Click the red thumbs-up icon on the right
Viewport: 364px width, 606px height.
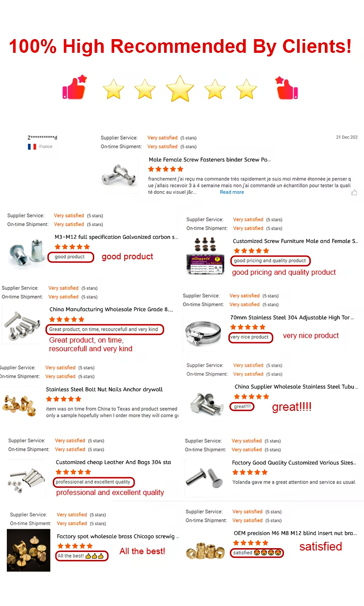coord(287,88)
